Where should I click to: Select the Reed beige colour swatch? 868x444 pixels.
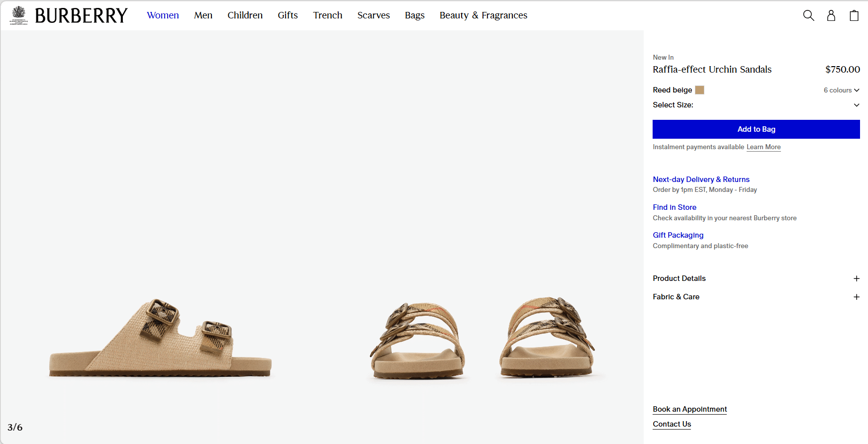[x=699, y=90]
